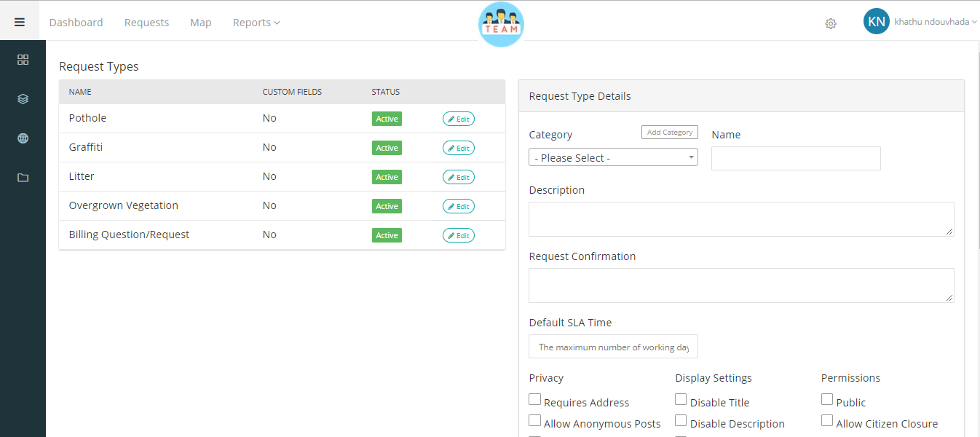Open the folder sidebar icon
Viewport: 980px width, 437px height.
tap(23, 177)
